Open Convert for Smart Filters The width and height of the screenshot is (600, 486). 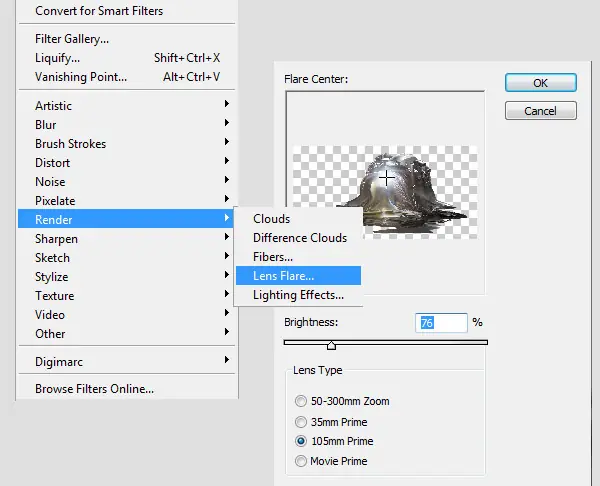126,11
